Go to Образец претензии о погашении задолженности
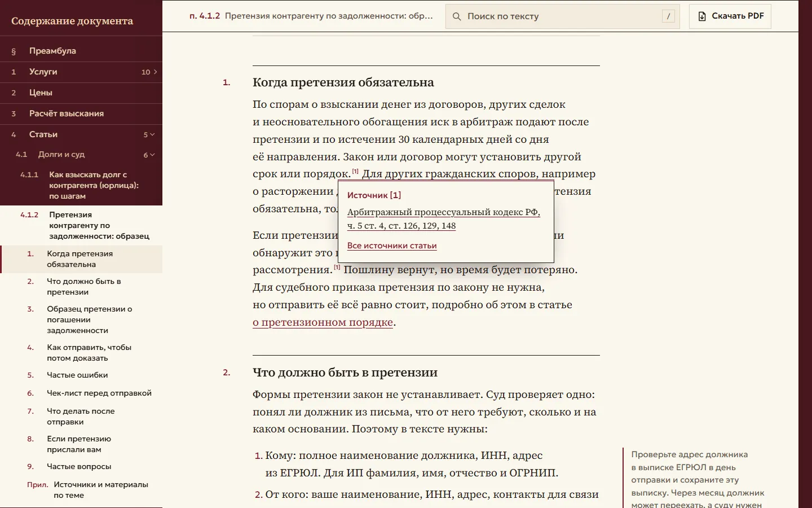This screenshot has height=508, width=812. [81, 319]
